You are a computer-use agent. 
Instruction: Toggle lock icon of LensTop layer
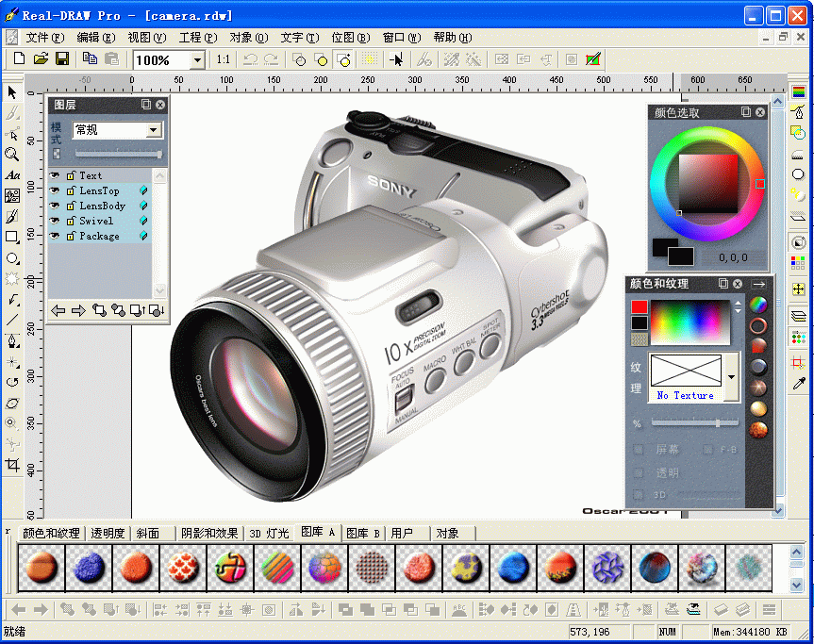[71, 190]
